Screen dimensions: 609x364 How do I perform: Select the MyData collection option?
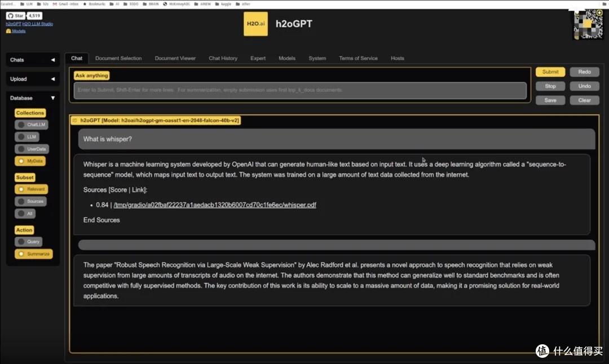31,161
